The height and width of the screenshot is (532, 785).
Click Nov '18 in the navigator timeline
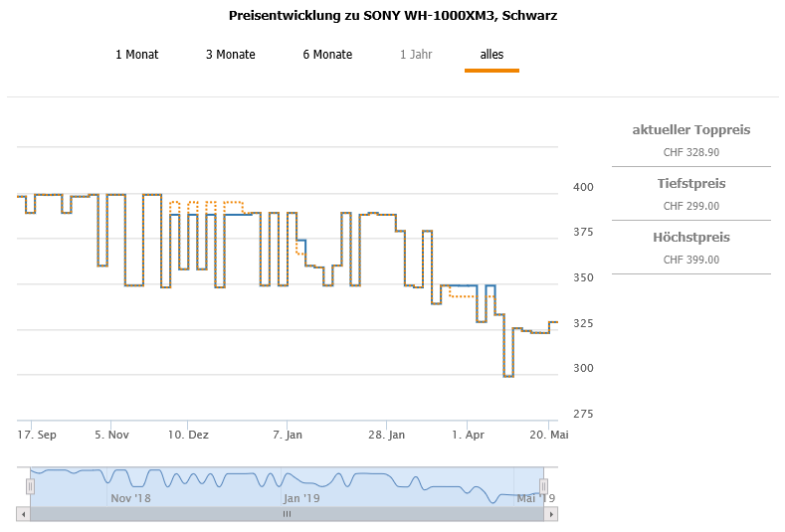[130, 498]
